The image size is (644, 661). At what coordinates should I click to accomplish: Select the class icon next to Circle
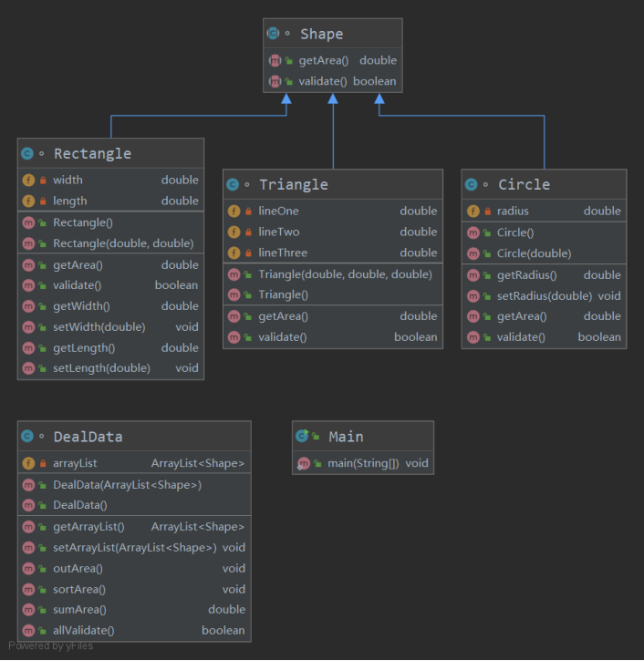pyautogui.click(x=471, y=185)
